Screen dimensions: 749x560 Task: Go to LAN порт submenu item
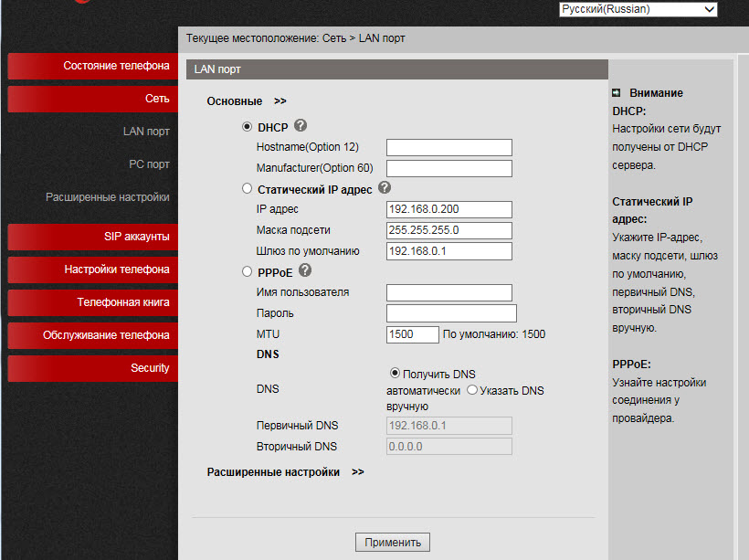point(146,132)
